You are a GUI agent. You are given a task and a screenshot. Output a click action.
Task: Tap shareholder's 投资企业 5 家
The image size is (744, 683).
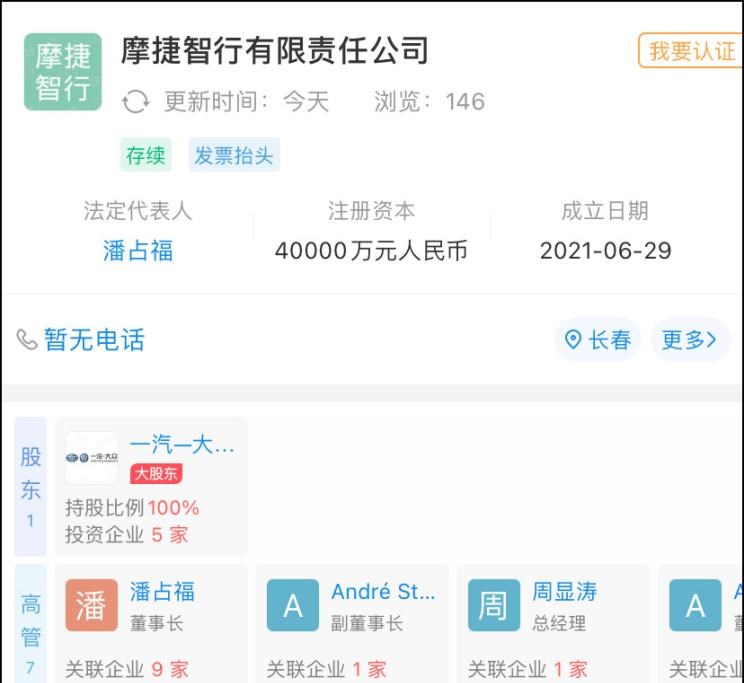pos(127,535)
